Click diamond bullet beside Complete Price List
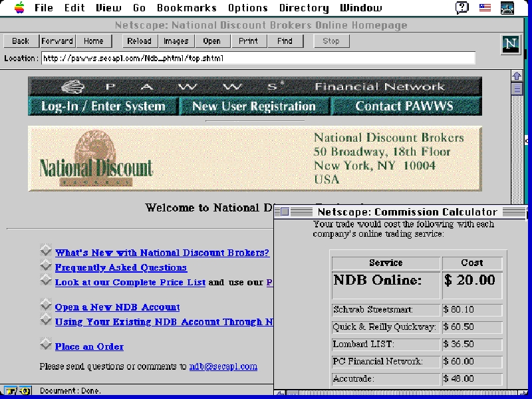Screen dimensions: 532x399 pos(46,279)
